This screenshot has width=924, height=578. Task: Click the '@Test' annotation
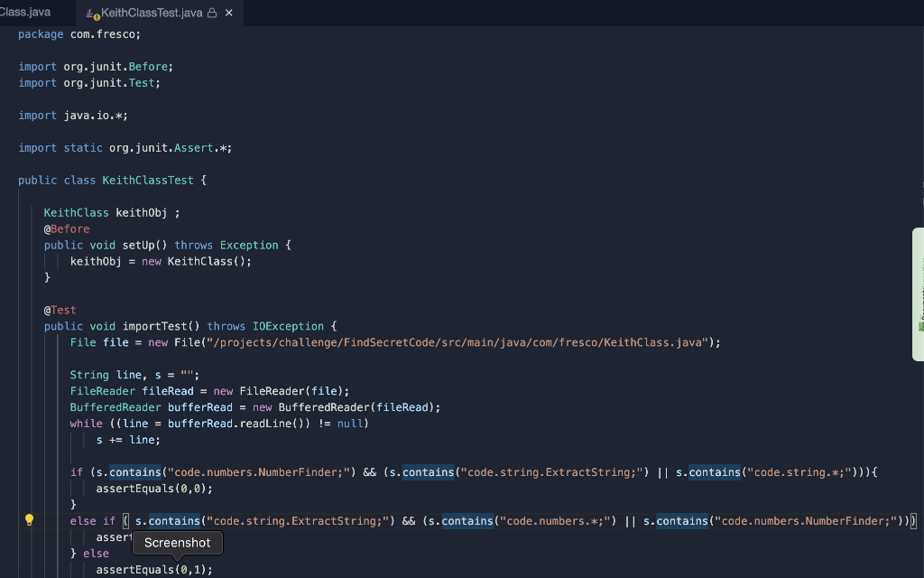[60, 310]
